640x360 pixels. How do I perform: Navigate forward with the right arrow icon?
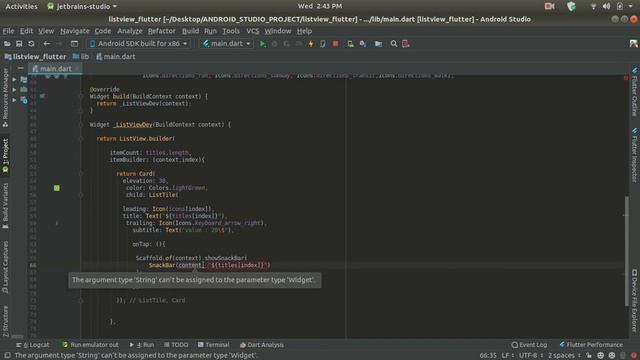[x=59, y=44]
